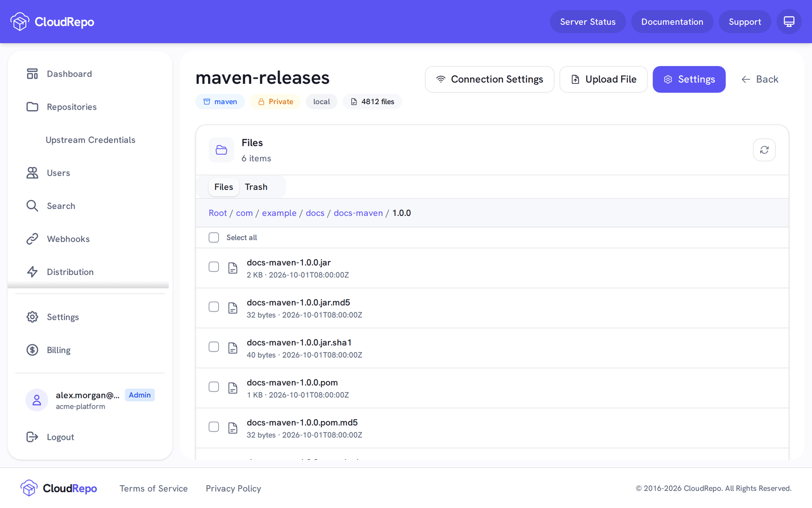812x508 pixels.
Task: Open Privacy Policy link
Action: [233, 488]
